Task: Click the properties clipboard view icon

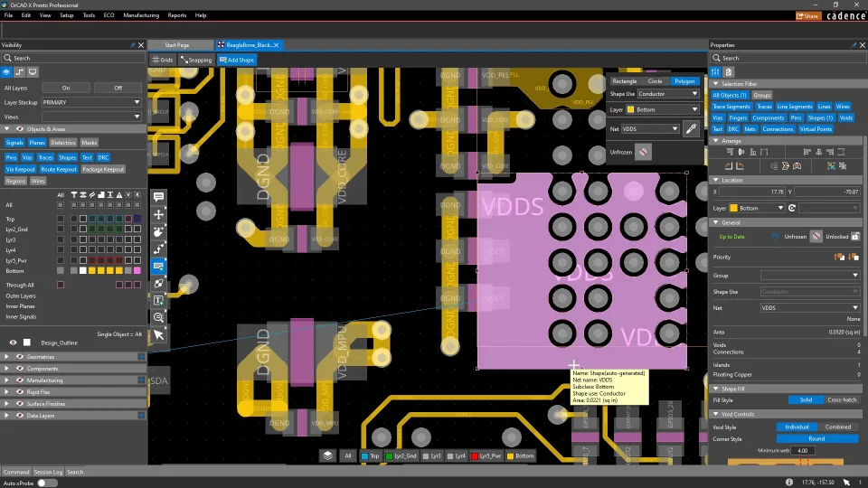Action: pos(729,72)
